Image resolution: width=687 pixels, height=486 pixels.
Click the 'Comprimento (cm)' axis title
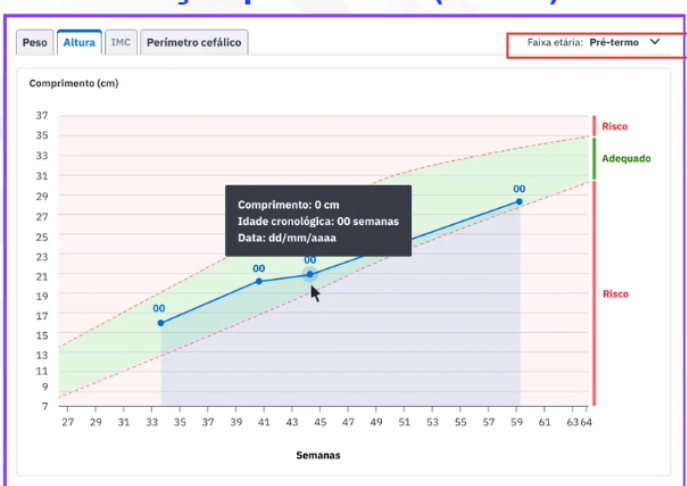74,83
